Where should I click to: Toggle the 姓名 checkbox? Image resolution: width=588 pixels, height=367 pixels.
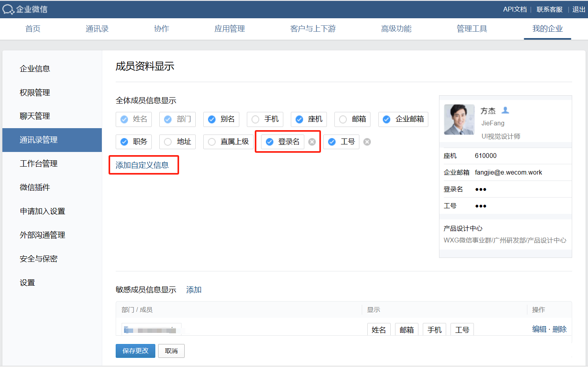point(124,119)
